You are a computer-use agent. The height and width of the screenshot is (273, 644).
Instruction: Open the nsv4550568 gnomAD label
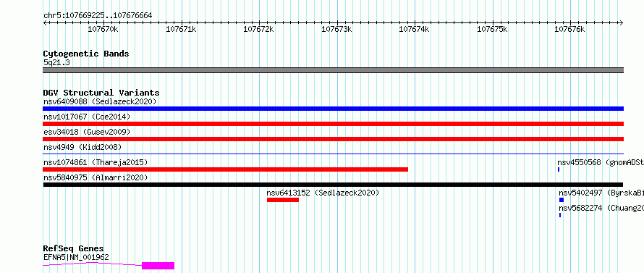pyautogui.click(x=601, y=162)
